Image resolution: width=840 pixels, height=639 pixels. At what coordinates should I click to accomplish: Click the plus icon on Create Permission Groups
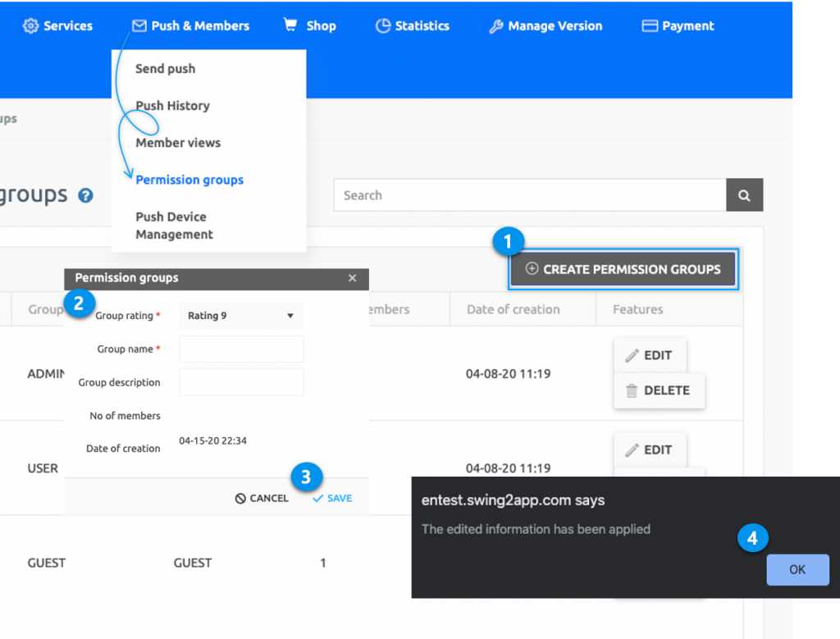click(533, 269)
